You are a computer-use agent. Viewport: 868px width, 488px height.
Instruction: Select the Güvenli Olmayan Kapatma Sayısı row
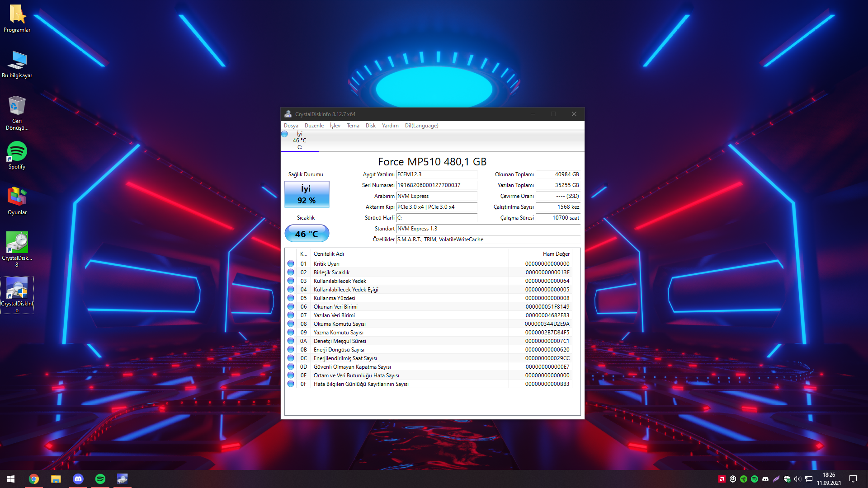click(429, 367)
